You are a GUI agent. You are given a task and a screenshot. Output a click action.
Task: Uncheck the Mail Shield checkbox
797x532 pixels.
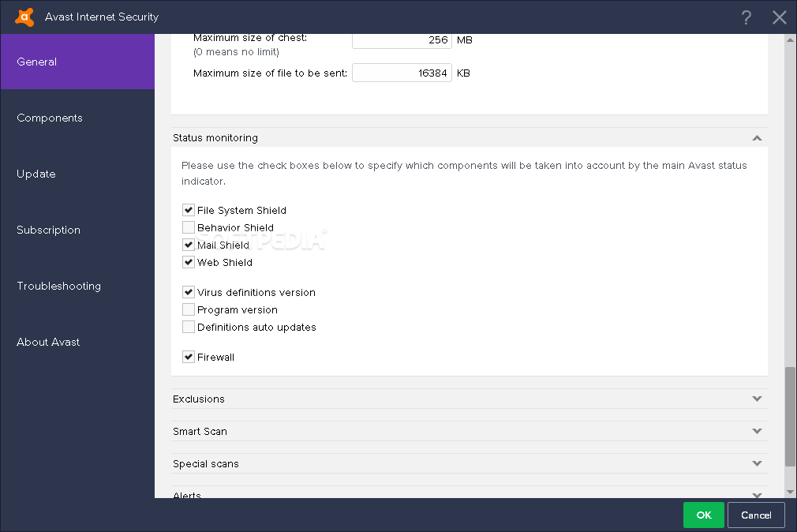189,245
